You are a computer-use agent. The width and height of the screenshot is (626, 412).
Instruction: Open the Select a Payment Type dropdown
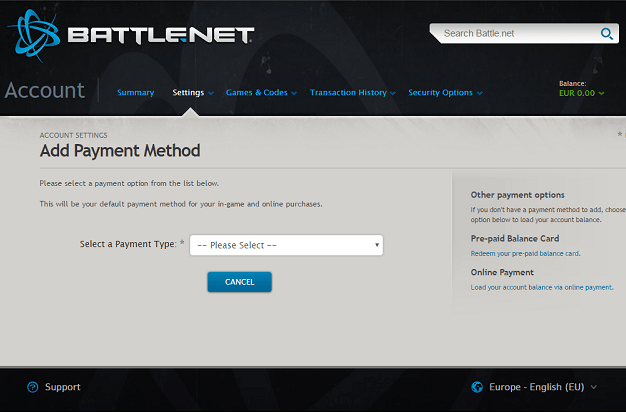tap(286, 245)
